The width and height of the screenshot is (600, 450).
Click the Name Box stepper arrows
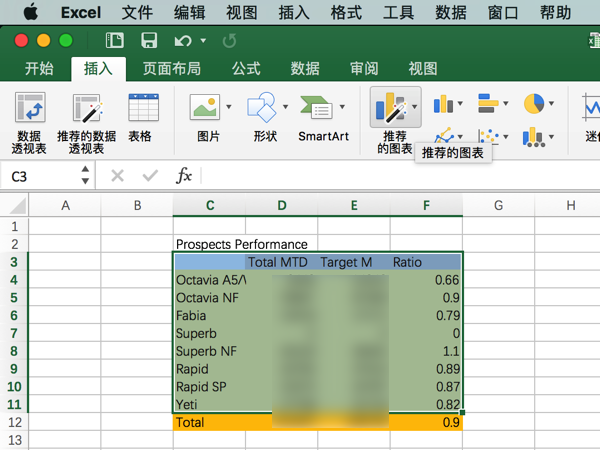click(85, 175)
